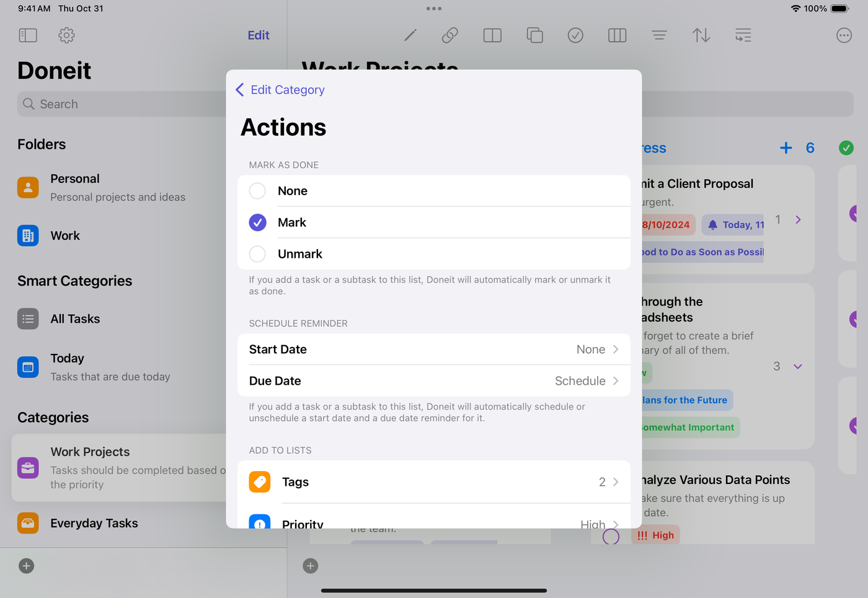The height and width of the screenshot is (598, 868).
Task: Open the Personal folder icon
Action: tap(28, 187)
